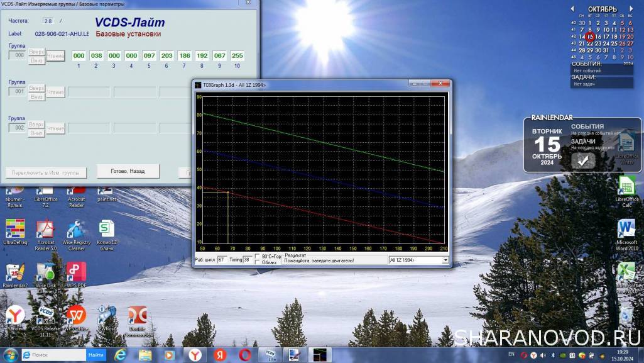644x363 pixels.
Task: Open the Rainlendar2 desktop shortcut
Action: (x=15, y=272)
